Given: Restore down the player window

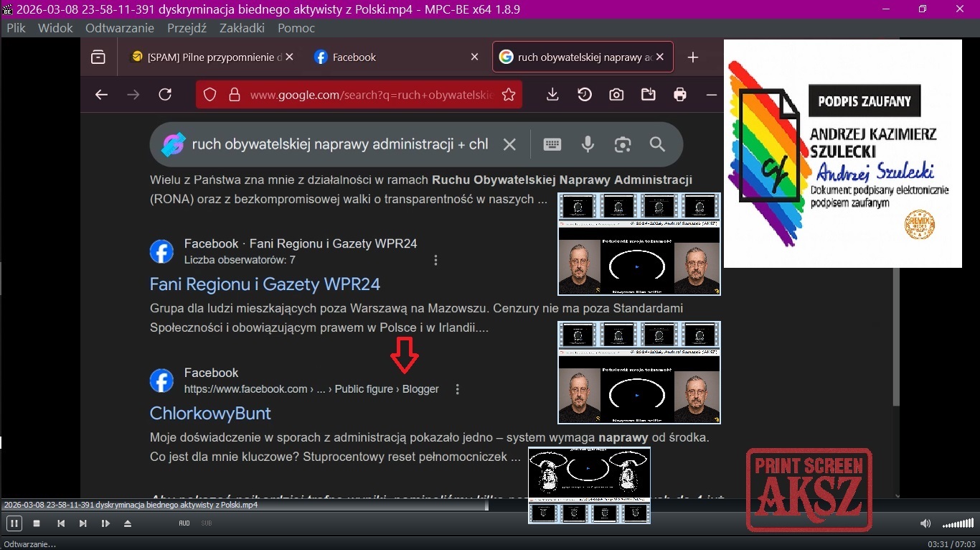Looking at the screenshot, I should coord(923,9).
